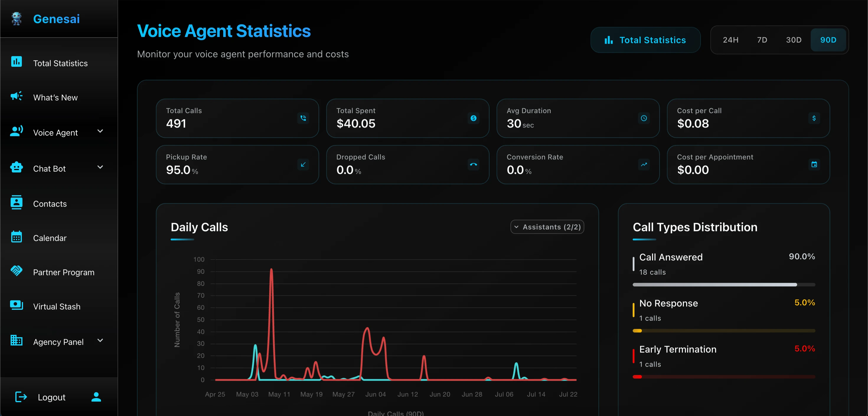The image size is (868, 416).
Task: Expand Agency Panel in the sidebar
Action: 100,340
